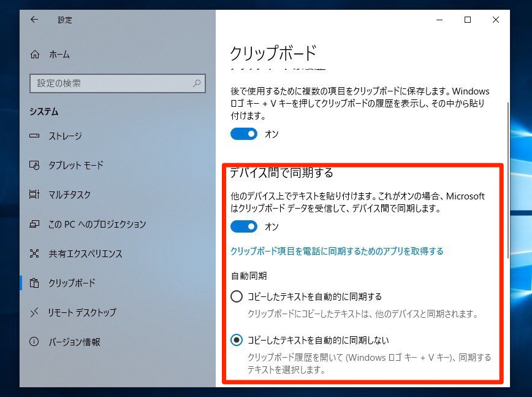Select never auto-sync copied text radio
Image resolution: width=532 pixels, height=397 pixels.
click(237, 340)
